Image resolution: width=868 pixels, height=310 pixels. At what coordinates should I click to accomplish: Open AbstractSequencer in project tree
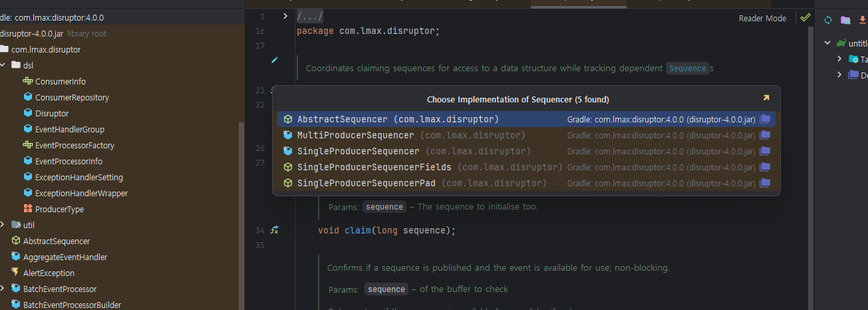click(57, 241)
